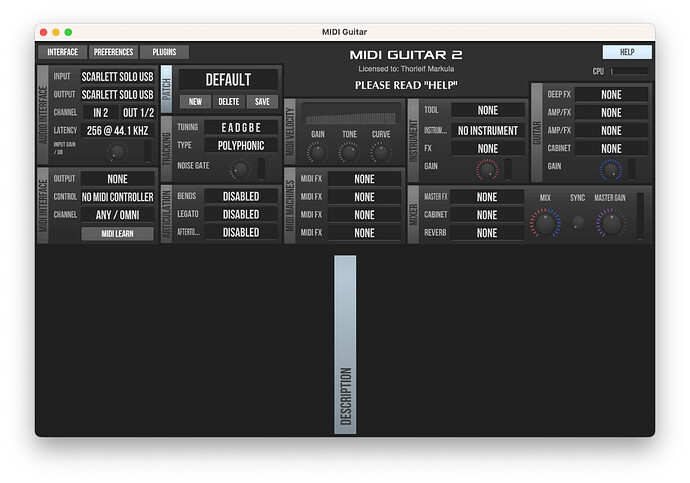Open the ANY / OMNI channel dropdown
The width and height of the screenshot is (690, 483).
coord(117,215)
